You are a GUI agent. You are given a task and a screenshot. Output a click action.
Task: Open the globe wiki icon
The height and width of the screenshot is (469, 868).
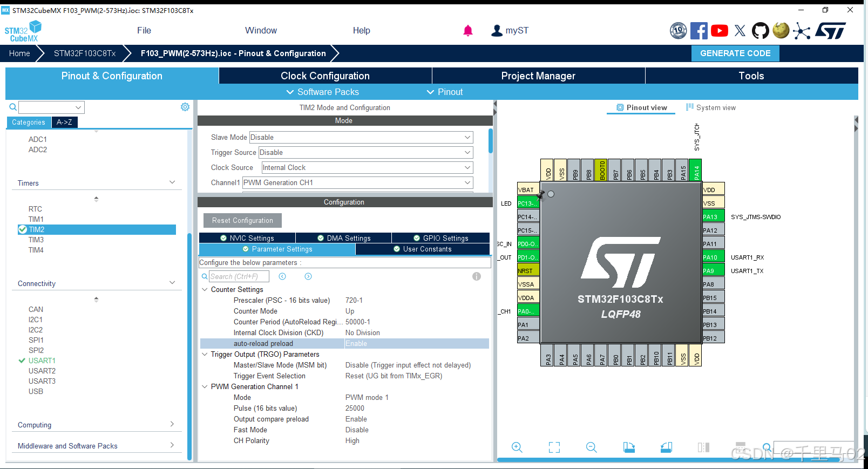(781, 30)
